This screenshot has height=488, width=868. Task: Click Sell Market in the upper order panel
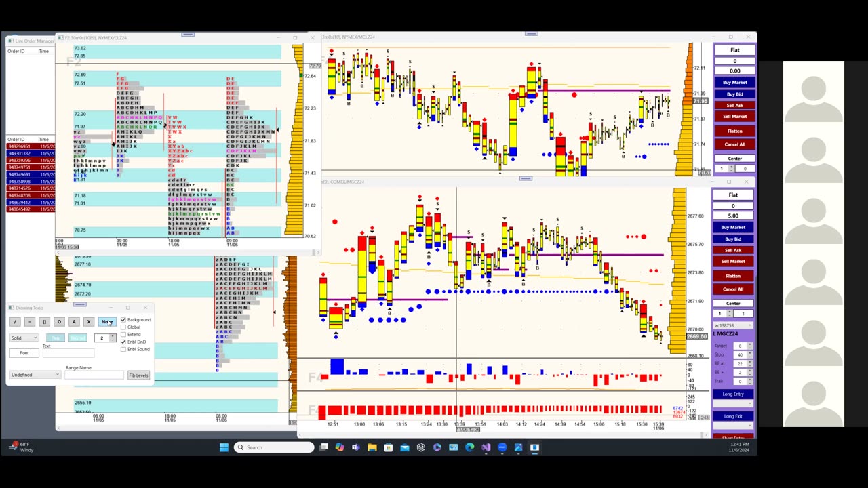[x=734, y=117]
